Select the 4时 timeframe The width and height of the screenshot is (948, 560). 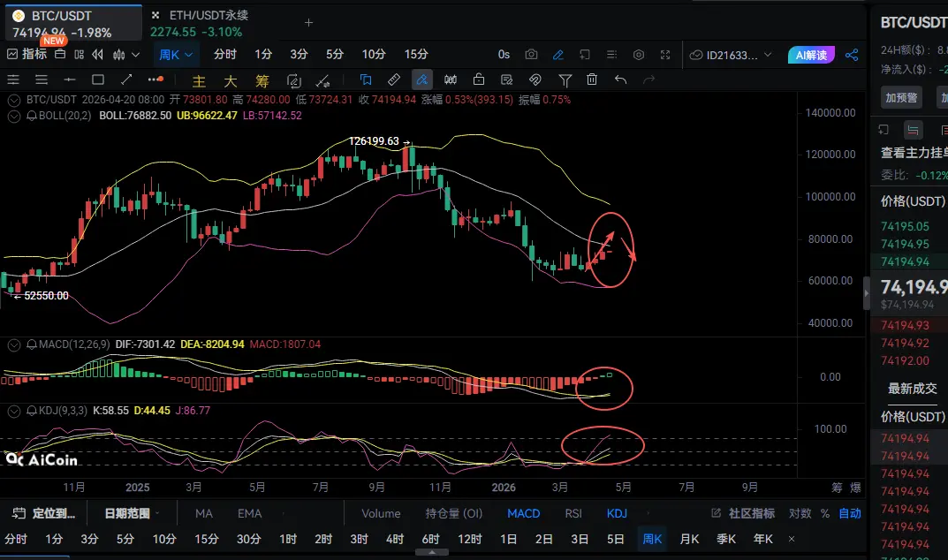point(395,539)
